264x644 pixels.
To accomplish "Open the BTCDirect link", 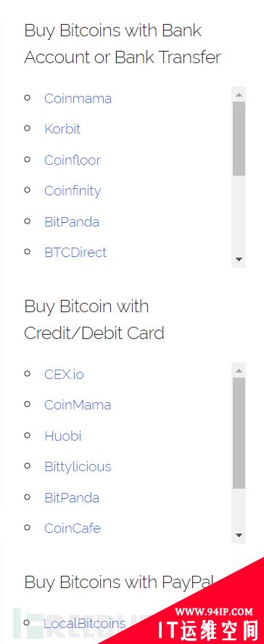I will pos(75,252).
